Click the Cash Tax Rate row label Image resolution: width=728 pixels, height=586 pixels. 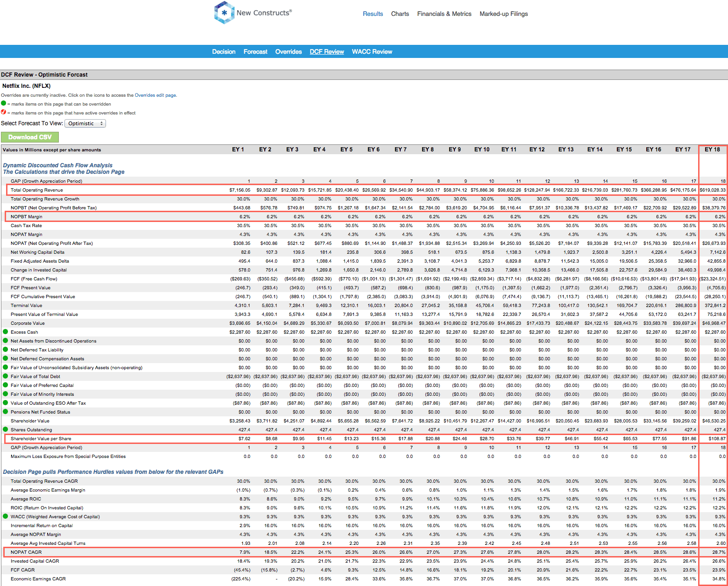pyautogui.click(x=26, y=226)
